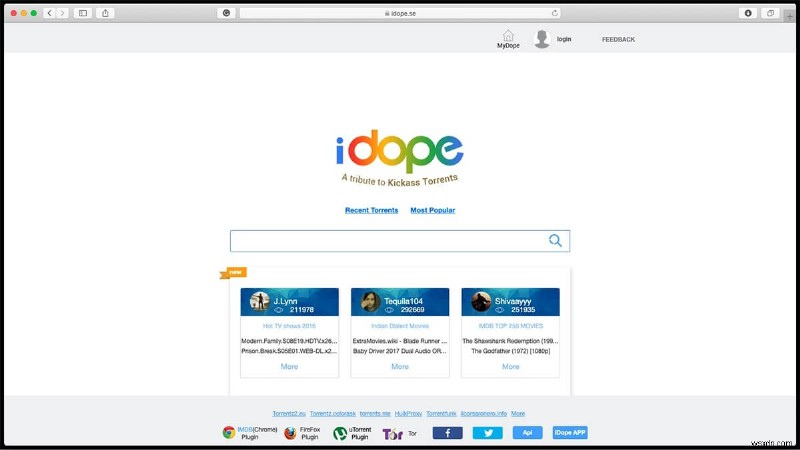Screen dimensions: 800x450
Task: Open Indian Dialect Movies collection link
Action: 400,326
